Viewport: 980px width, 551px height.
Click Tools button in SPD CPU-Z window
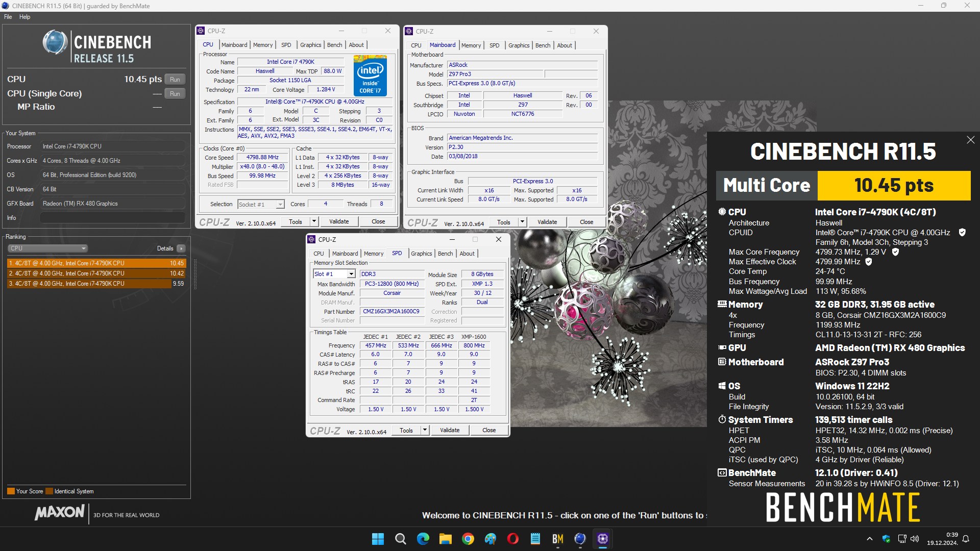406,431
